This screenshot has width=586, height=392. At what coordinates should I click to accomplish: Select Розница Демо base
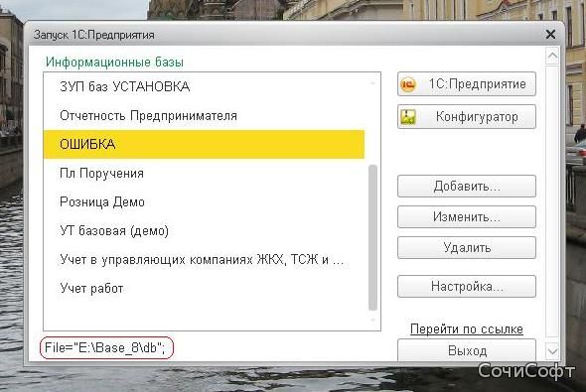click(x=204, y=202)
